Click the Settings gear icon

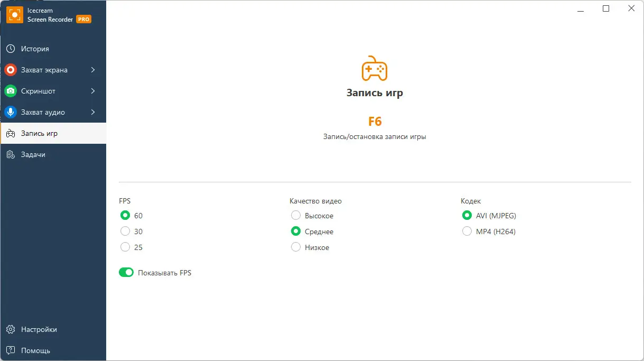click(11, 329)
